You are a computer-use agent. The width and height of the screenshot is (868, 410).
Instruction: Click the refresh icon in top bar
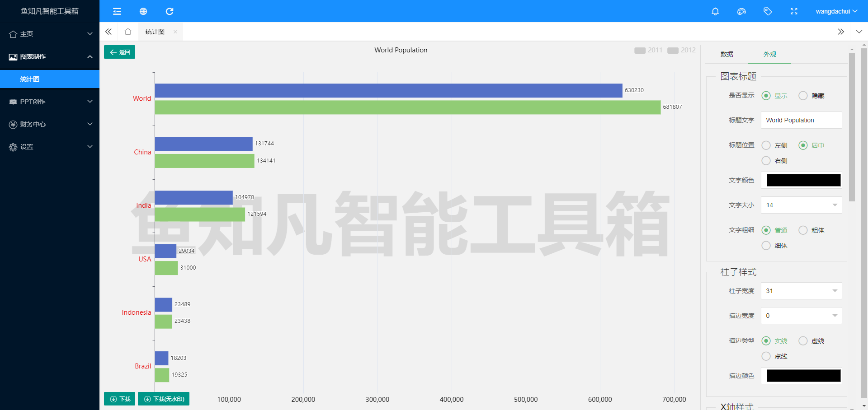coord(170,11)
